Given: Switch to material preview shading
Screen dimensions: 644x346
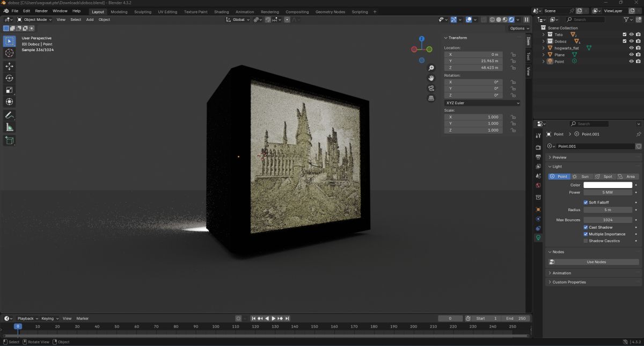Looking at the screenshot, I should pos(505,19).
